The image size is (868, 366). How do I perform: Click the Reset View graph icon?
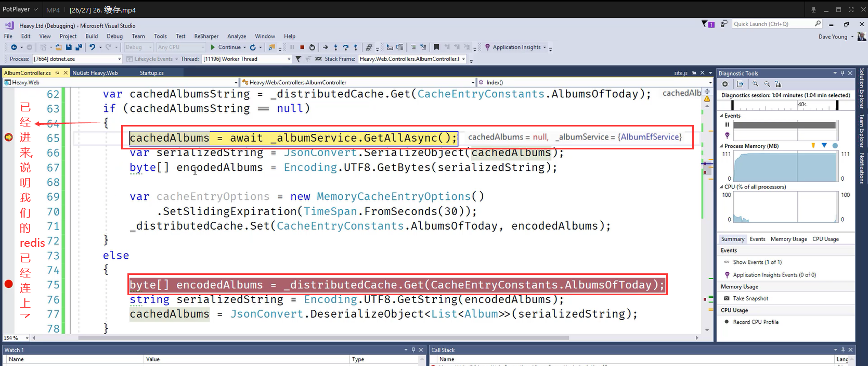pos(779,84)
